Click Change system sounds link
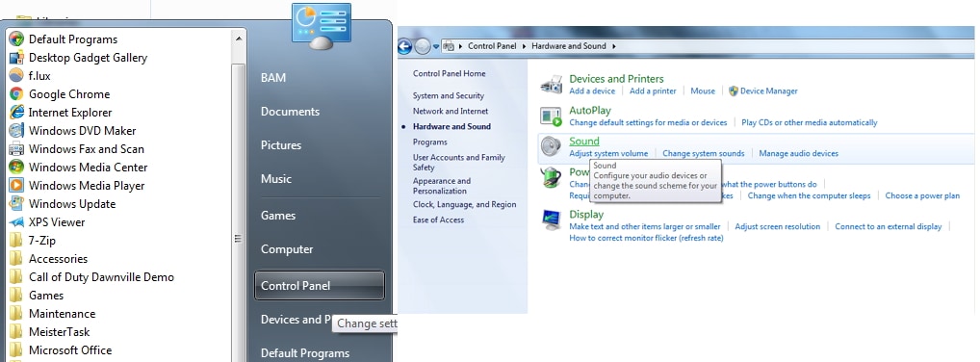This screenshot has height=362, width=980. (703, 153)
